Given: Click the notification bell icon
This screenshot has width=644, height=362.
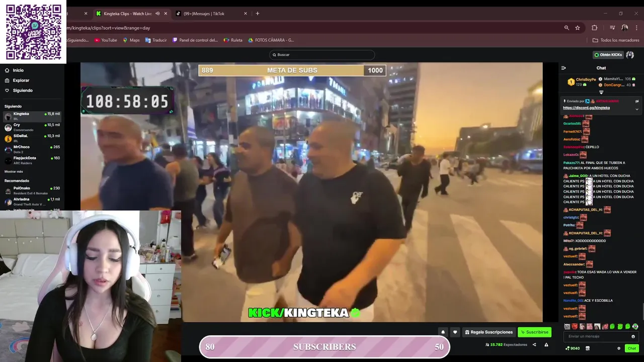Looking at the screenshot, I should click(x=443, y=332).
